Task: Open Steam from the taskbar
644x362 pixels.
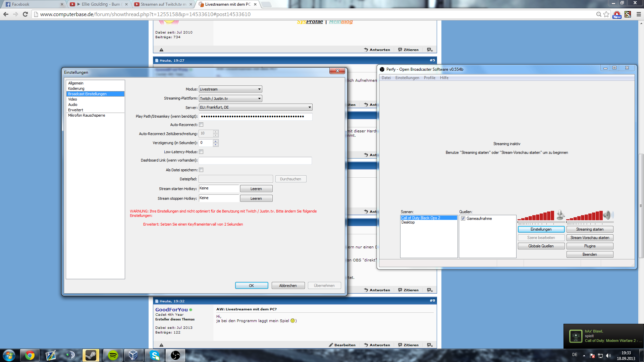Action: tap(91, 355)
